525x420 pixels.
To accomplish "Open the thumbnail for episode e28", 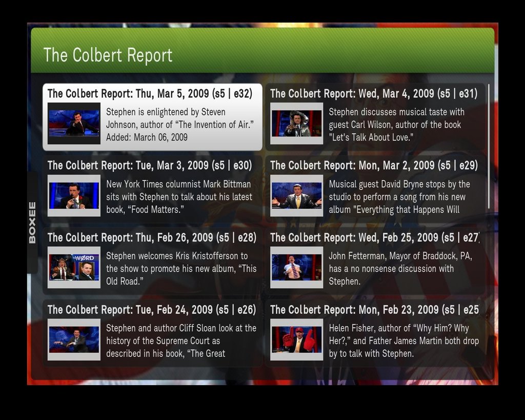I will [x=74, y=268].
